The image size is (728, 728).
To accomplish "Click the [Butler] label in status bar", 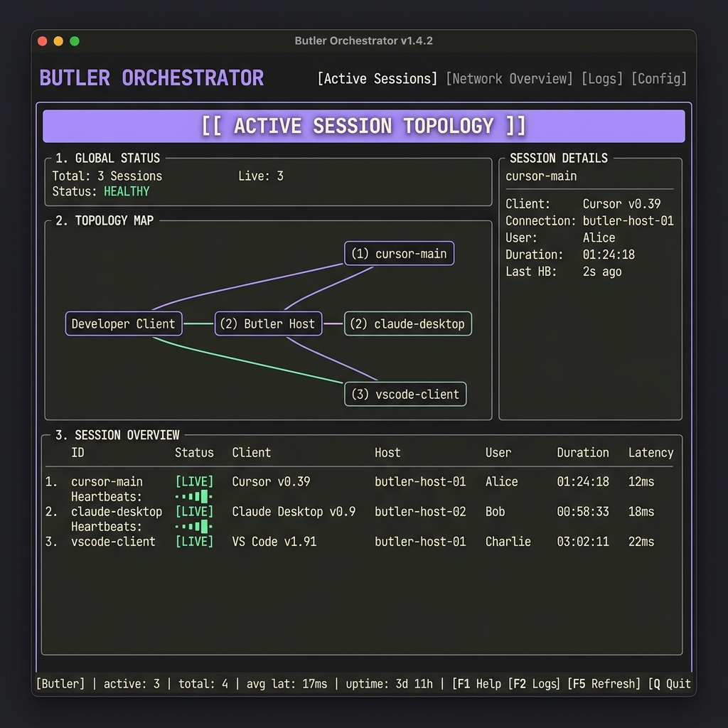I will tap(60, 684).
